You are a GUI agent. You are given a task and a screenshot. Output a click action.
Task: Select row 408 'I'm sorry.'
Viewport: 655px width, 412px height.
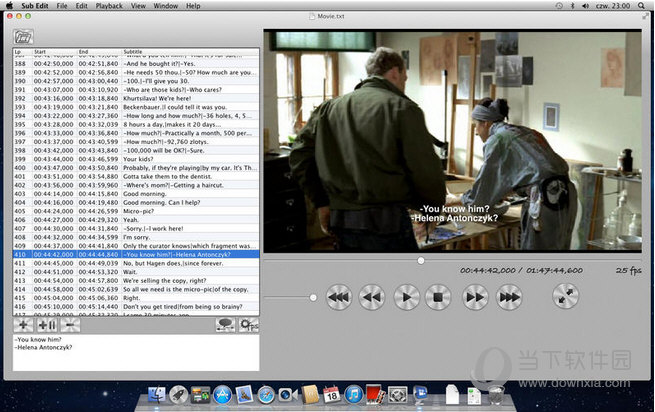(136, 237)
